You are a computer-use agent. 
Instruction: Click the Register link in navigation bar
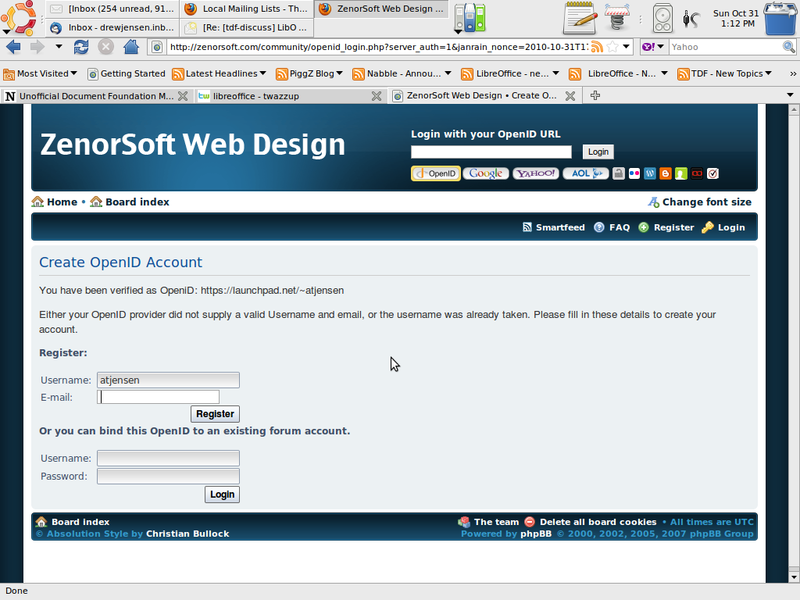pyautogui.click(x=666, y=228)
